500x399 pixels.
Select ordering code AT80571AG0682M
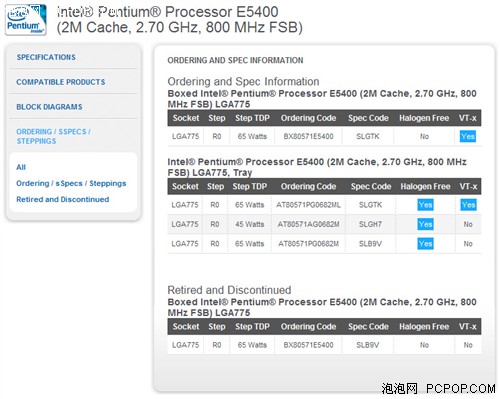tap(308, 224)
